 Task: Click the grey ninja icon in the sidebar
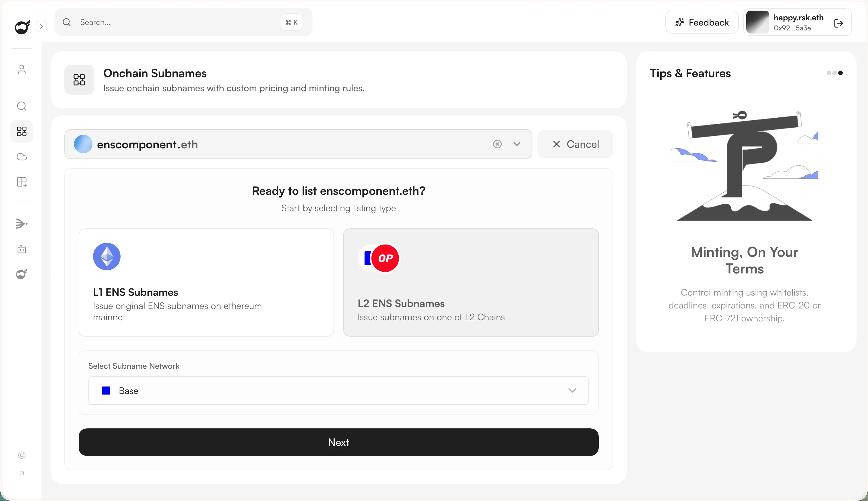pyautogui.click(x=22, y=274)
